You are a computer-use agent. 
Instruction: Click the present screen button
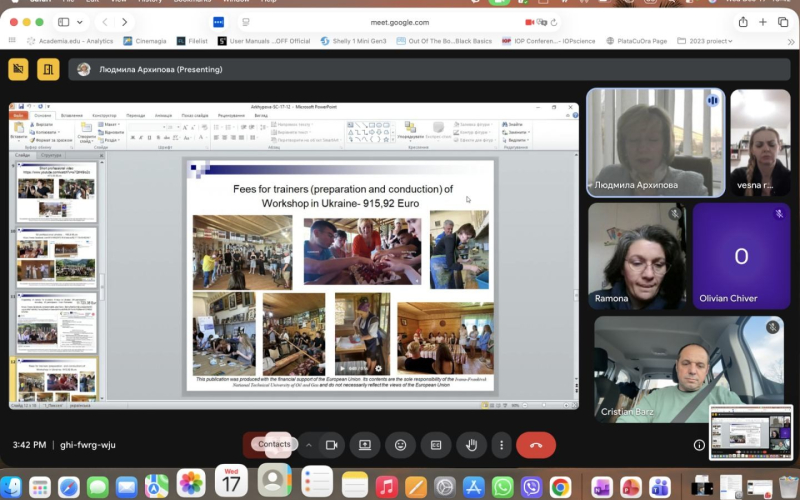[365, 445]
